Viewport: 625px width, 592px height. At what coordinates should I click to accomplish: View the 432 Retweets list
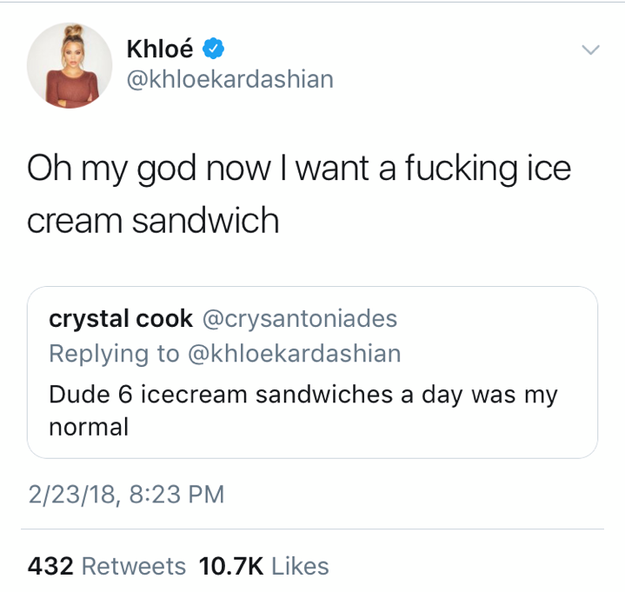[x=106, y=566]
